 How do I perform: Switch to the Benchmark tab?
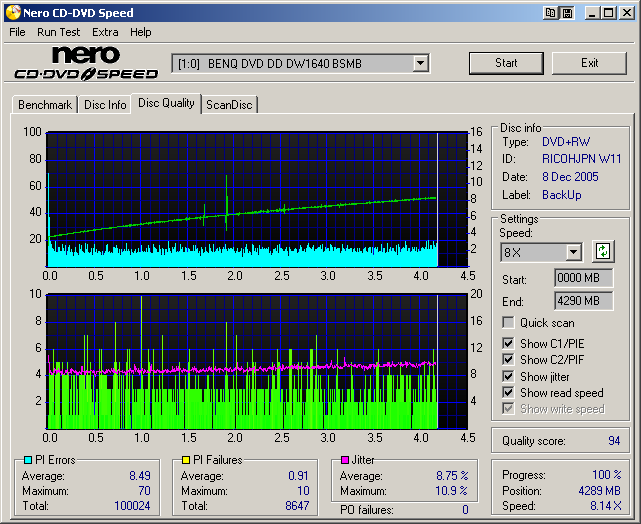[44, 104]
